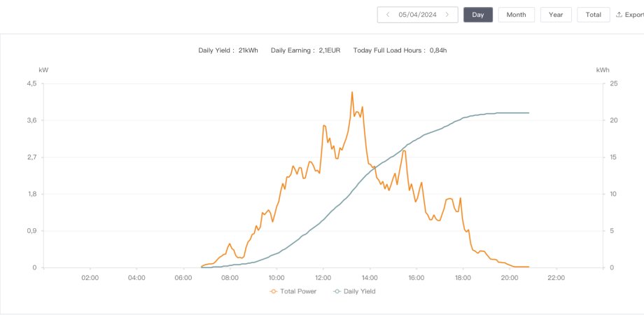The width and height of the screenshot is (644, 315).
Task: Open the date picker showing 05/04/2024
Action: (x=417, y=15)
